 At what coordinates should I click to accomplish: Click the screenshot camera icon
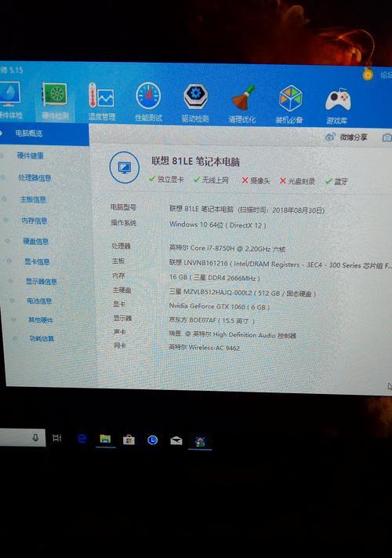tap(387, 137)
